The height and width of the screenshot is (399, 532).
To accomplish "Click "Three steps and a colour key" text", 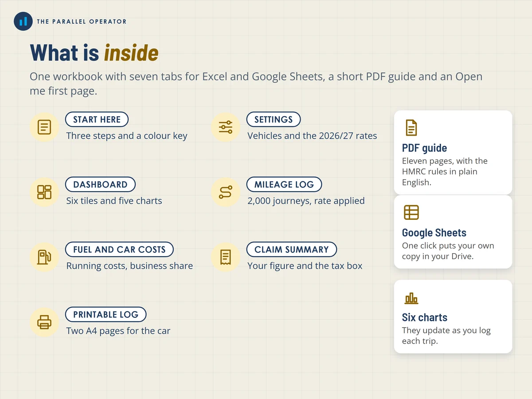I will [x=127, y=136].
